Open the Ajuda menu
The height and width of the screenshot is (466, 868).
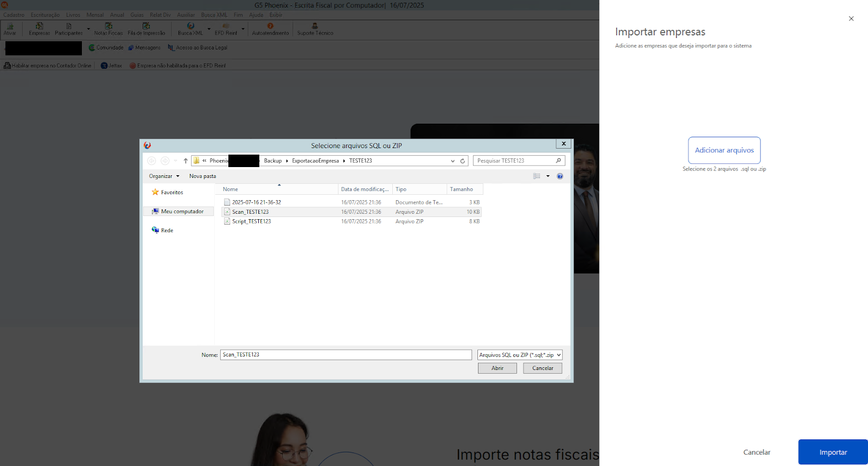tap(256, 15)
